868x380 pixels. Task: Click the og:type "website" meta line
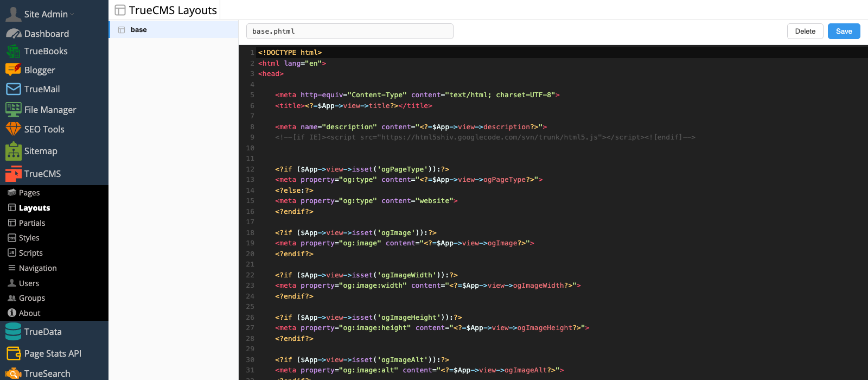tap(366, 201)
